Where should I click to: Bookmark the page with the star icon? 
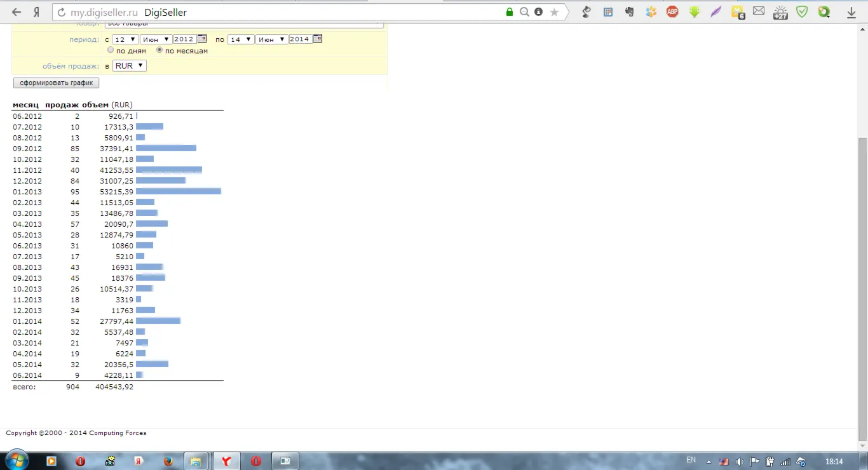pos(554,12)
